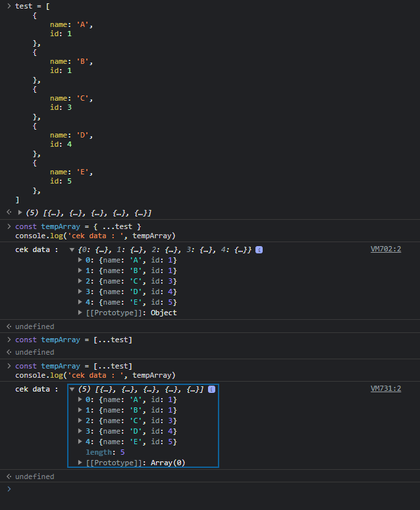
Task: Expand [[Prototype]]: Object row
Action: [80, 313]
